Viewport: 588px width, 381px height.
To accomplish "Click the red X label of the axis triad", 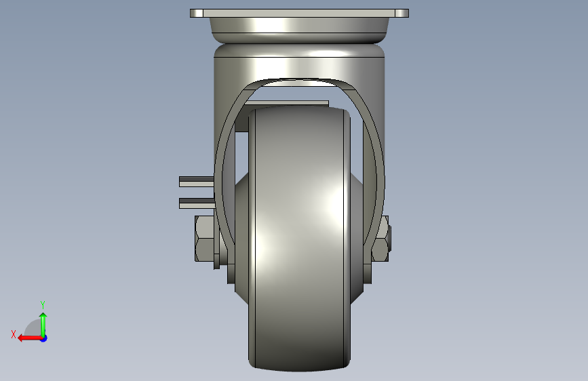I will pyautogui.click(x=14, y=334).
